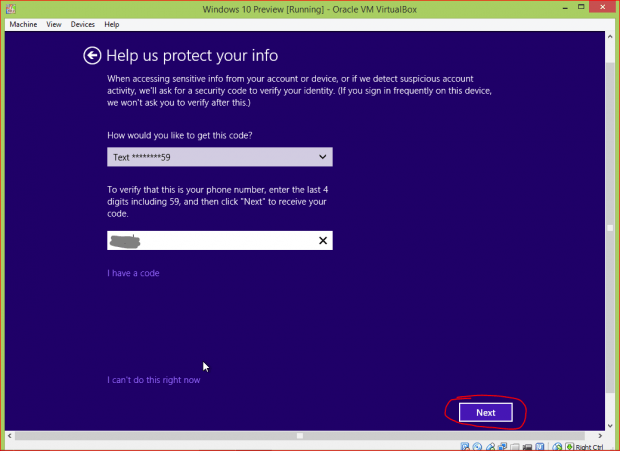Click the network adapters status bar icon
The image size is (620, 451).
click(x=503, y=447)
